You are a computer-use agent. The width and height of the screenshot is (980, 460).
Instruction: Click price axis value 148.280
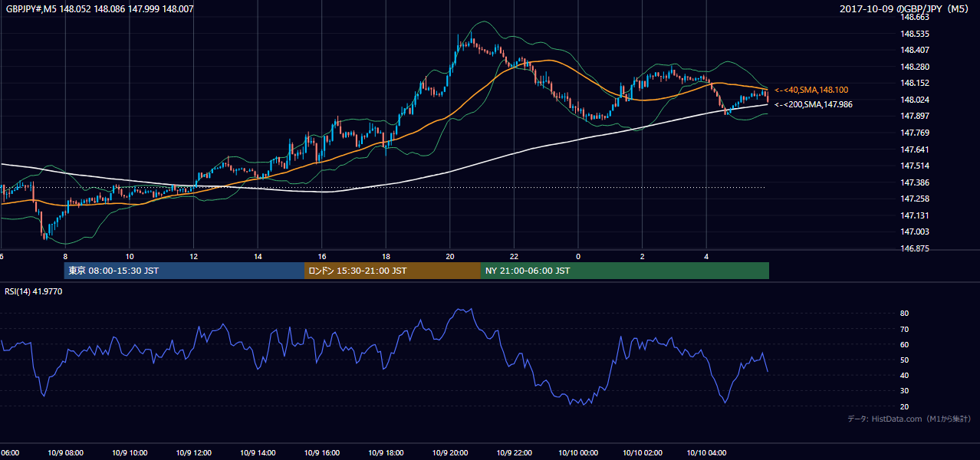[x=914, y=67]
